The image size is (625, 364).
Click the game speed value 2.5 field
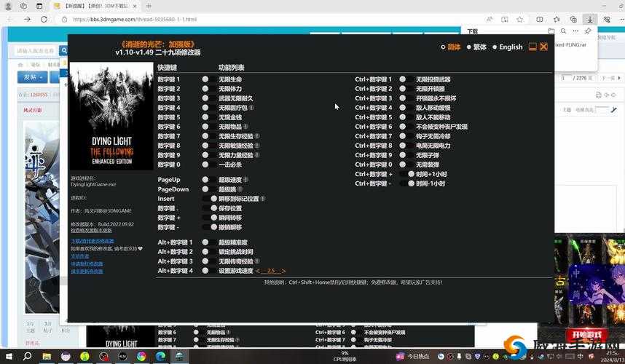coord(271,271)
